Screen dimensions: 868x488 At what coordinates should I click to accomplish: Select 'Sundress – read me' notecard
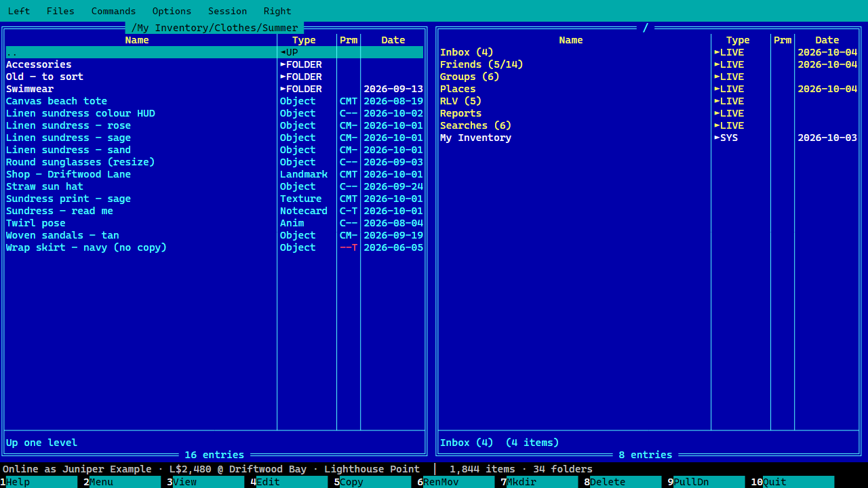pyautogui.click(x=214, y=211)
